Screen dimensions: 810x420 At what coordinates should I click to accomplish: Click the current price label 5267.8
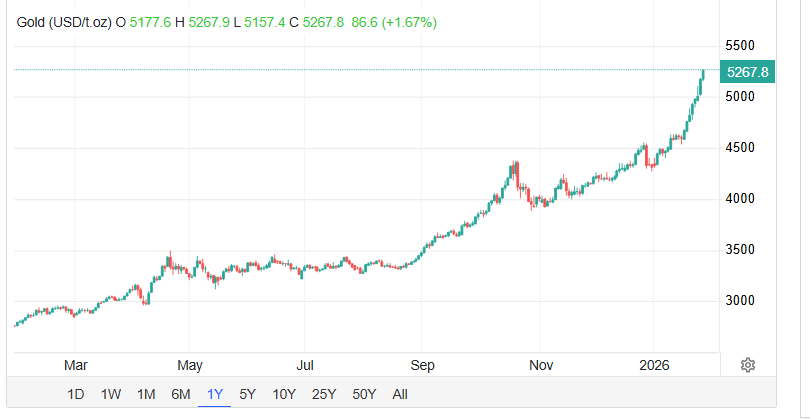[747, 72]
